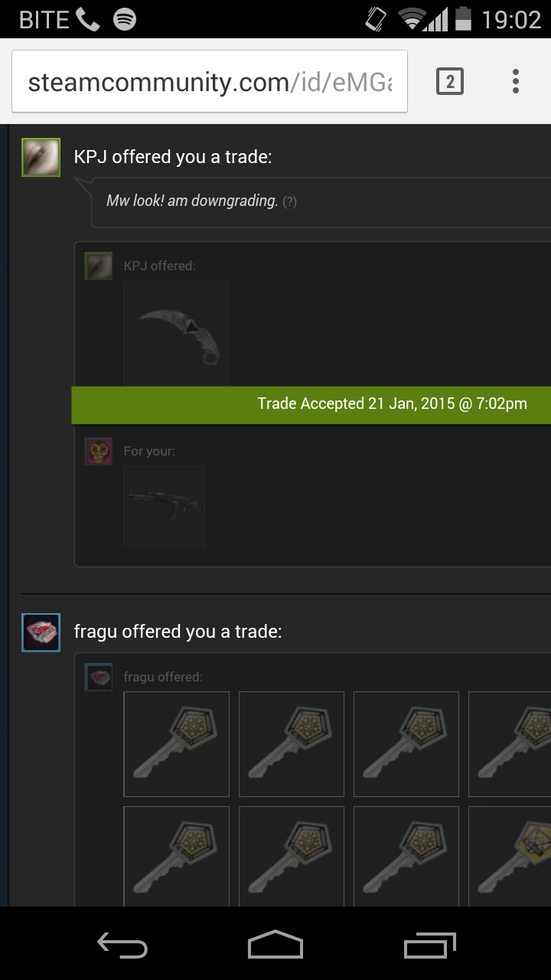This screenshot has height=980, width=551.
Task: Click the (?) help link after trade message
Action: (x=289, y=202)
